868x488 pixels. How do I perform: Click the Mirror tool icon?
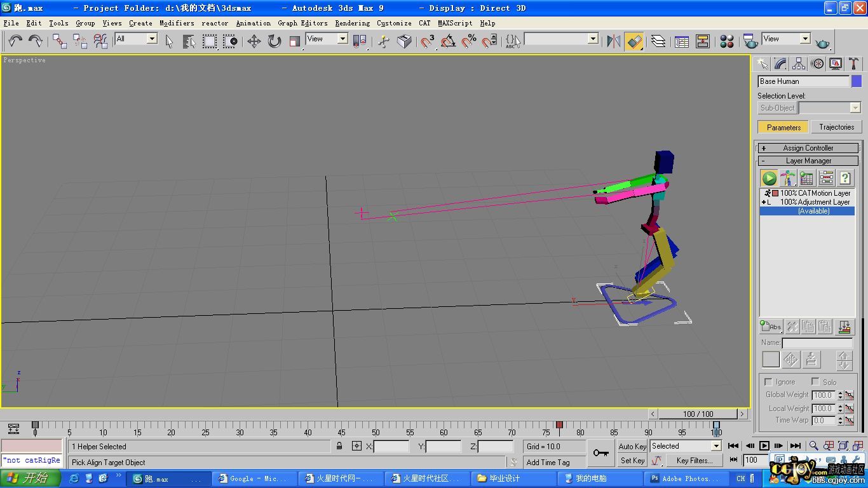pos(613,41)
